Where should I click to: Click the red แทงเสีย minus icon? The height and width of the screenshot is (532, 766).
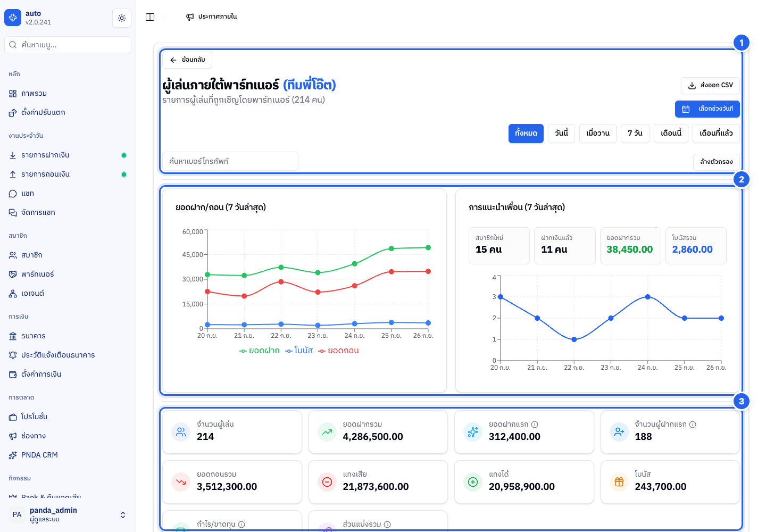point(327,482)
